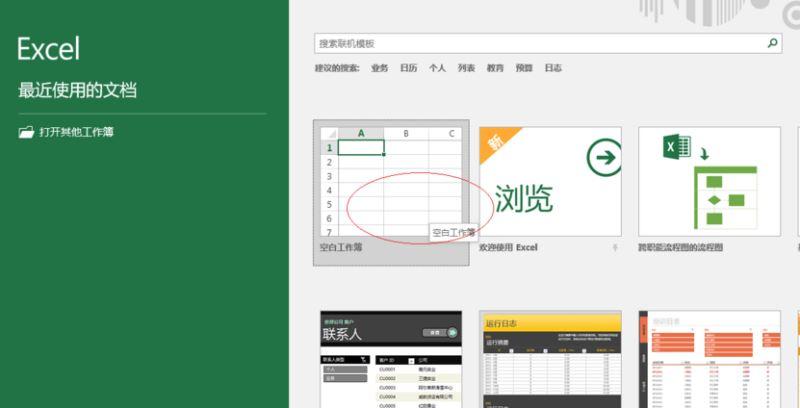Pin the 欢迎使用 Excel template
This screenshot has height=408, width=800.
coord(615,247)
